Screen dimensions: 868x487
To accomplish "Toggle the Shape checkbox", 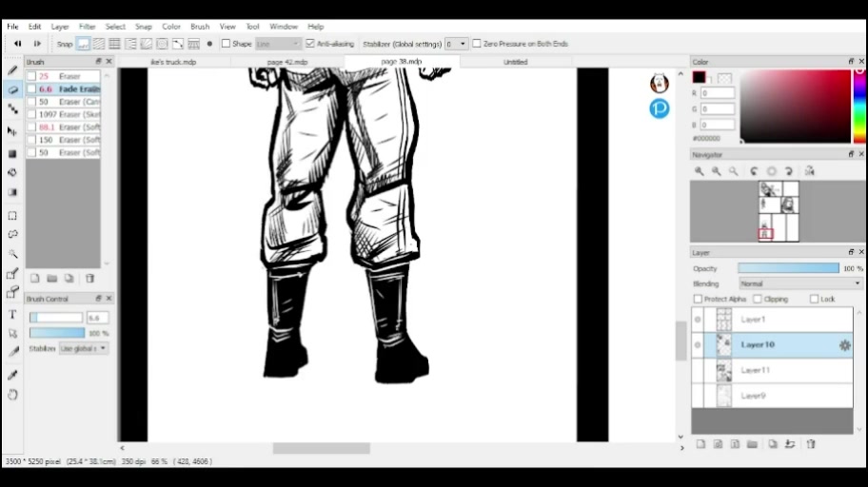I will tap(226, 44).
